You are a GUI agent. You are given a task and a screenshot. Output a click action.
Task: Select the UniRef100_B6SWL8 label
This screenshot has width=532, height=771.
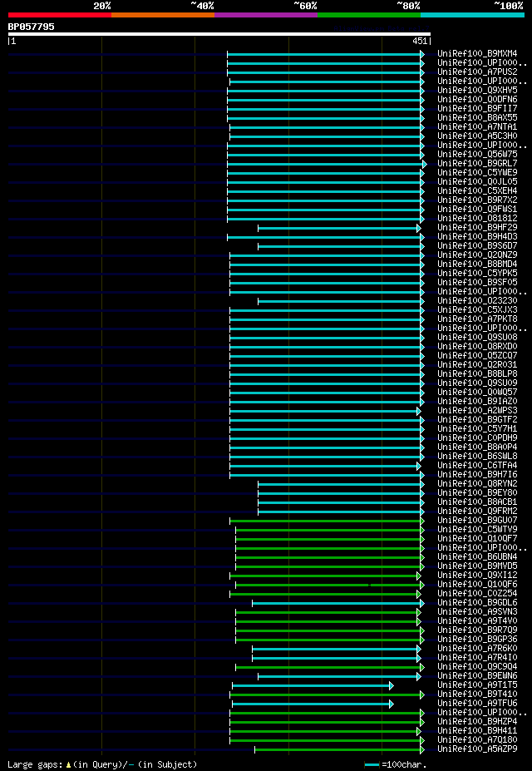(477, 457)
